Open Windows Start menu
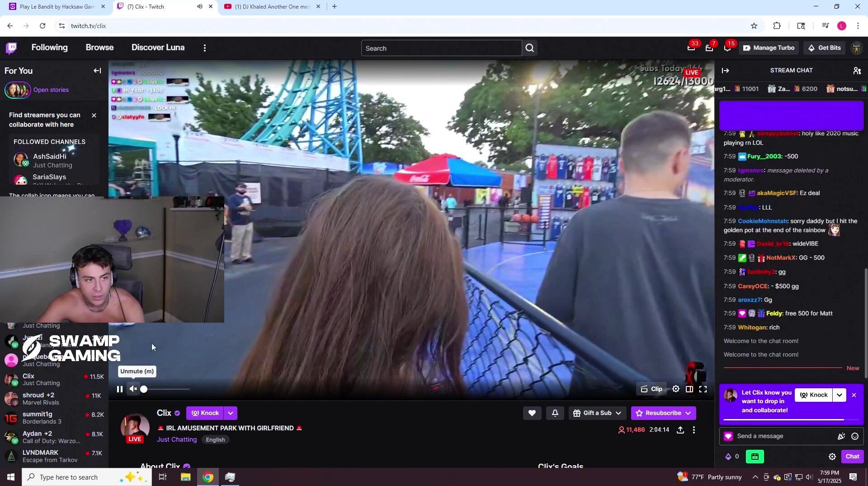Screen dimensions: 868x486 pyautogui.click(x=11, y=477)
